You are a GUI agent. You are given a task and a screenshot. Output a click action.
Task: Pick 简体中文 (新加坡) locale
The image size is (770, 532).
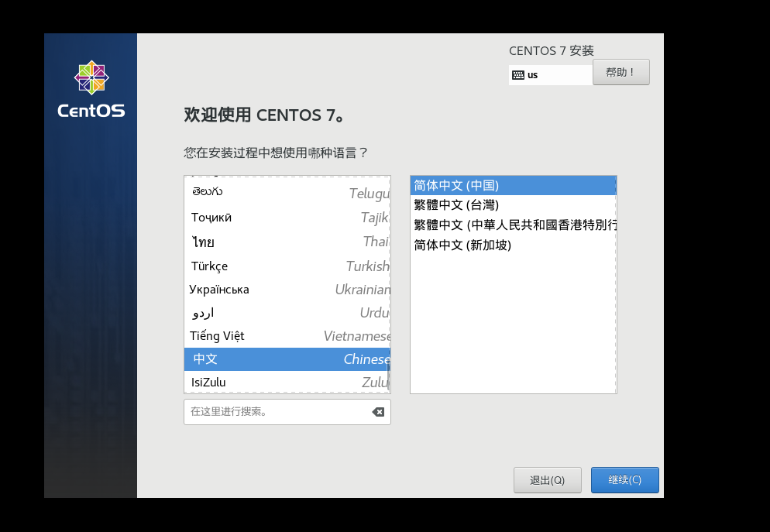point(513,245)
